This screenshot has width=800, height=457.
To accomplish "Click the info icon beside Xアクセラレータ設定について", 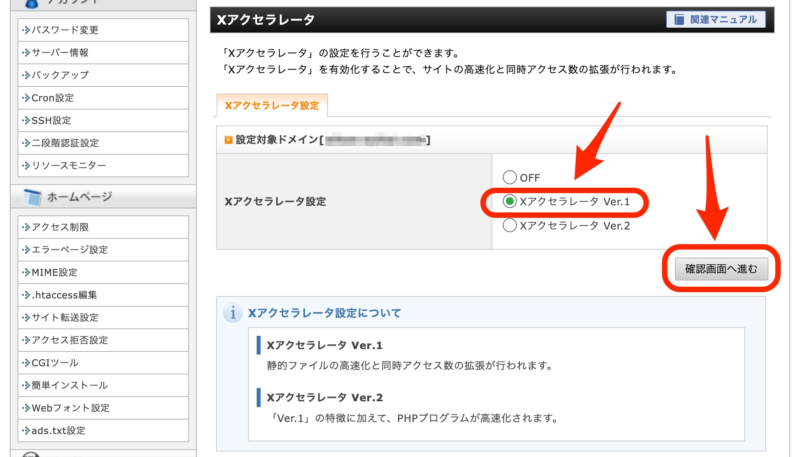I will point(233,313).
